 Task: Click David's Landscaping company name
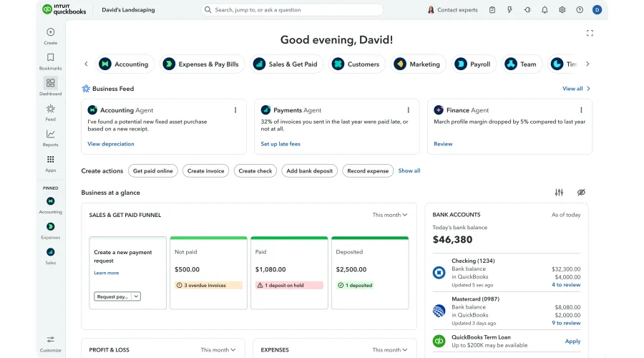point(128,10)
